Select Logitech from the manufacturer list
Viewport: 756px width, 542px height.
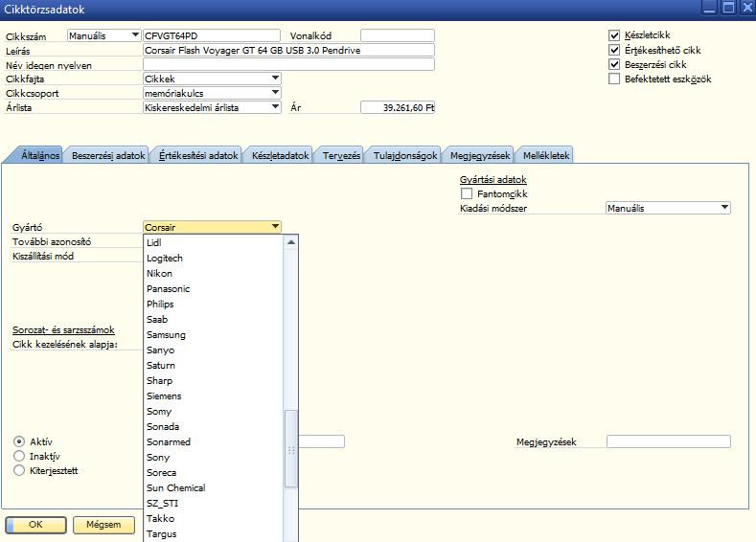[x=214, y=259]
